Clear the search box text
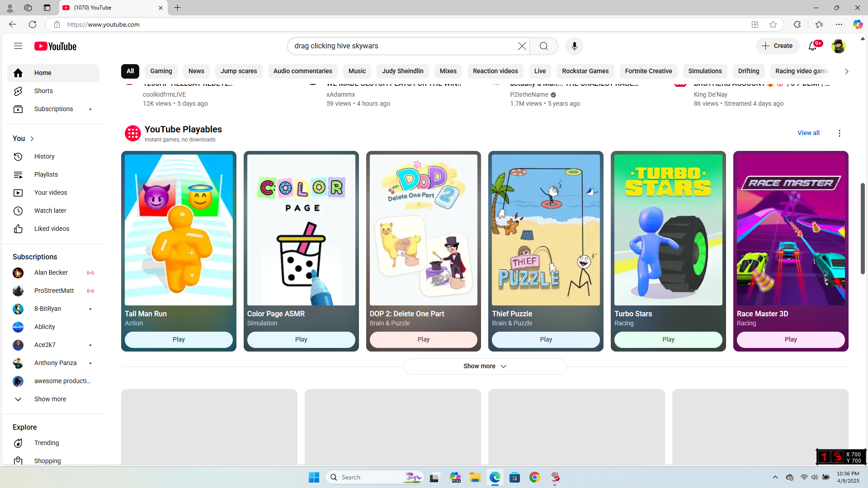Image resolution: width=868 pixels, height=488 pixels. pos(522,46)
